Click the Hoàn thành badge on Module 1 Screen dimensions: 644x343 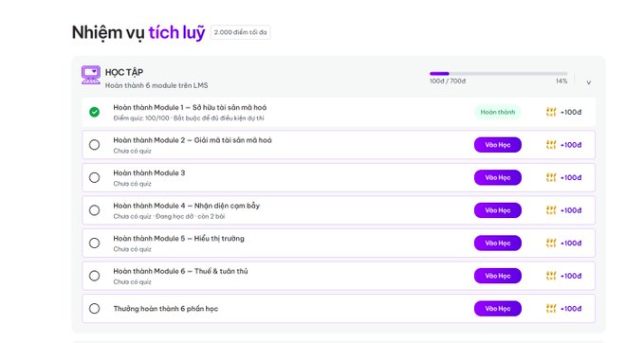click(498, 112)
